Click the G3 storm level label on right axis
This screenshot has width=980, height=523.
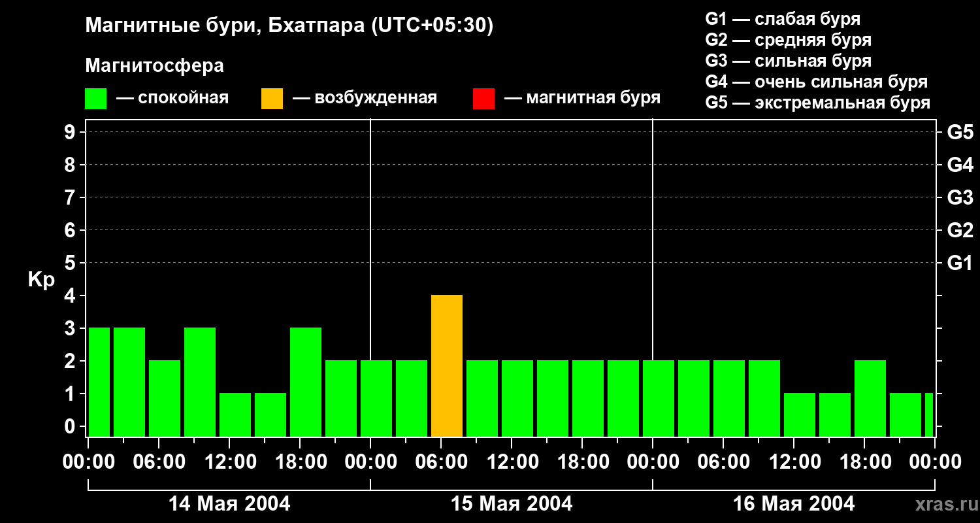pyautogui.click(x=960, y=197)
